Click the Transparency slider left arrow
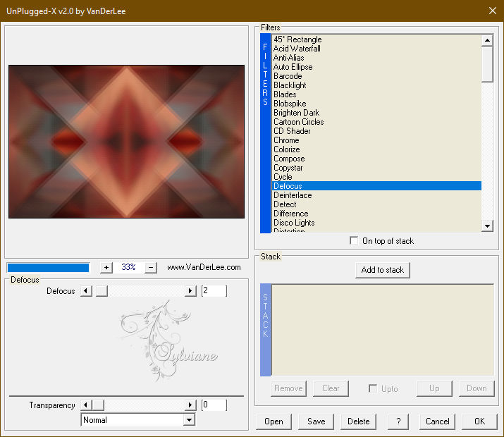 86,405
